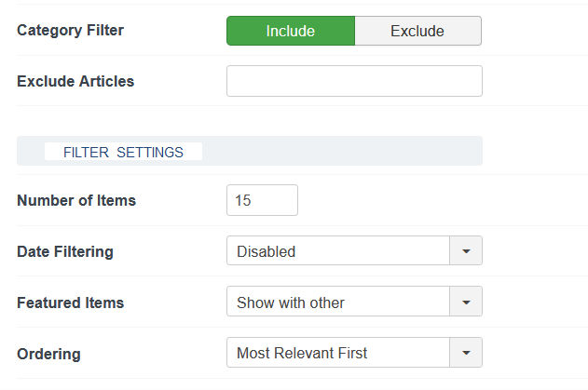Click the Ordering label
Image resolution: width=588 pixels, height=390 pixels.
click(x=48, y=354)
